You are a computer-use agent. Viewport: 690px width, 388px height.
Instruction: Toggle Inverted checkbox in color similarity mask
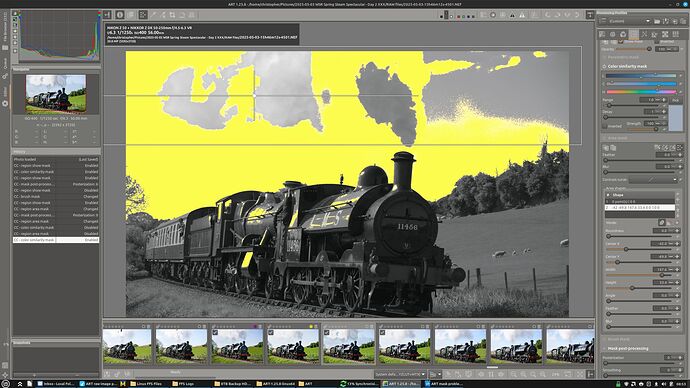point(605,126)
